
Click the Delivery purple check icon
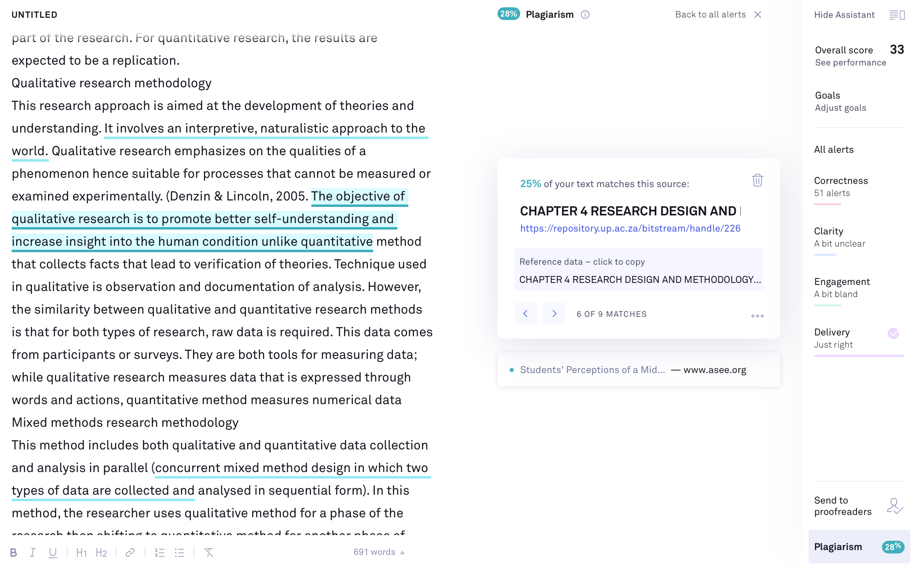893,333
